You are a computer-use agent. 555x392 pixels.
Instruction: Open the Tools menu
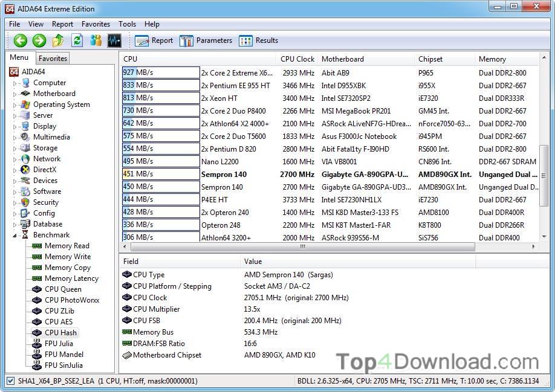click(127, 24)
